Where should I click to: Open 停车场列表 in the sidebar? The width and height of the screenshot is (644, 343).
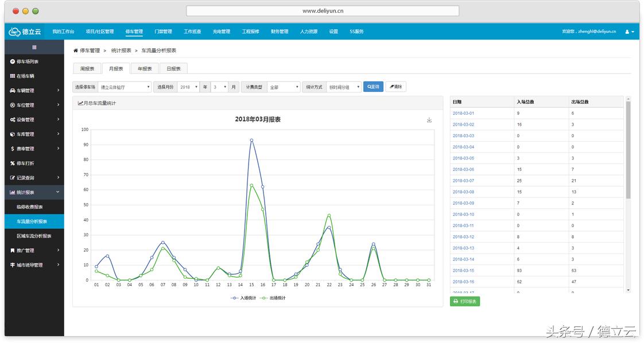(x=28, y=61)
